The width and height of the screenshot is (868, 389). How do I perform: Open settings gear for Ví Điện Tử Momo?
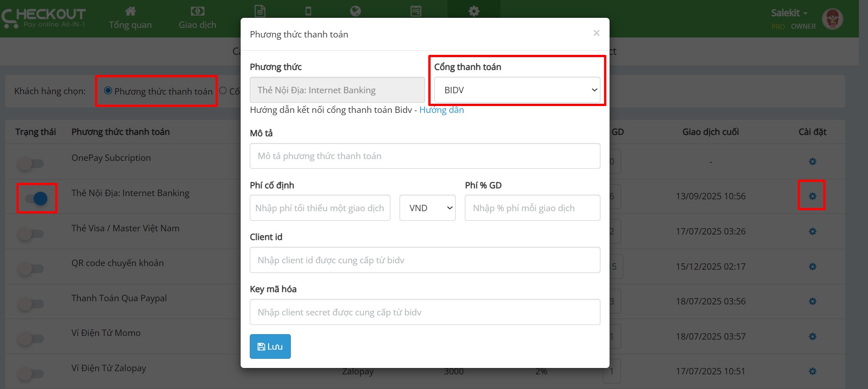(812, 336)
